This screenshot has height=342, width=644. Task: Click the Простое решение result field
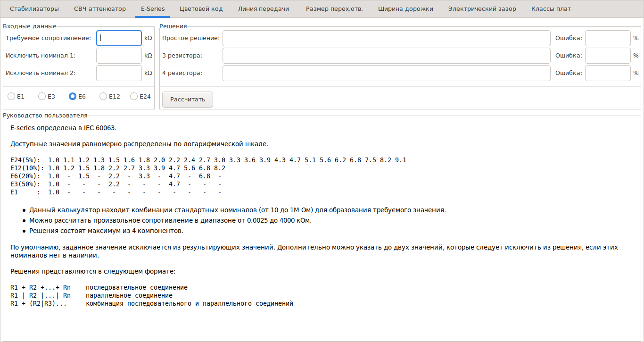pyautogui.click(x=386, y=38)
